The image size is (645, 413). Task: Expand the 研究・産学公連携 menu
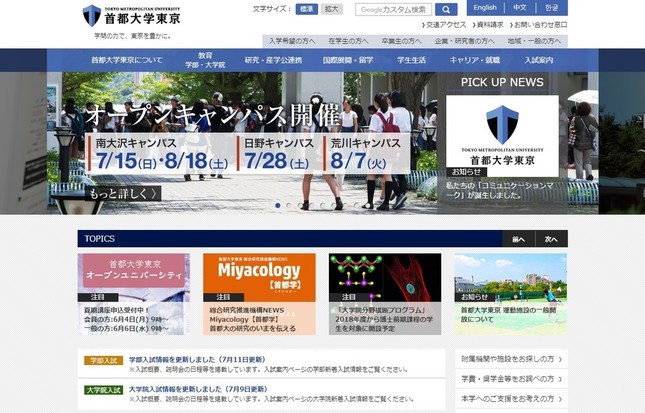coord(273,60)
